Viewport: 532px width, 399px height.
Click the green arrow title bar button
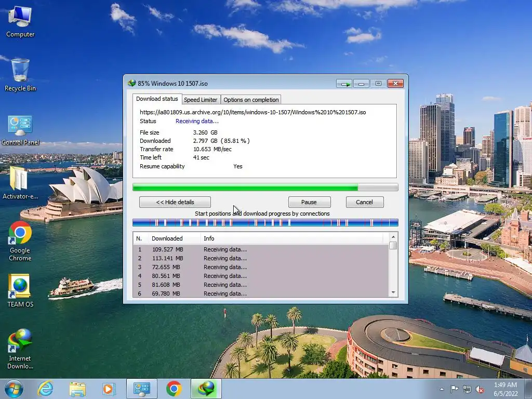[x=344, y=84]
